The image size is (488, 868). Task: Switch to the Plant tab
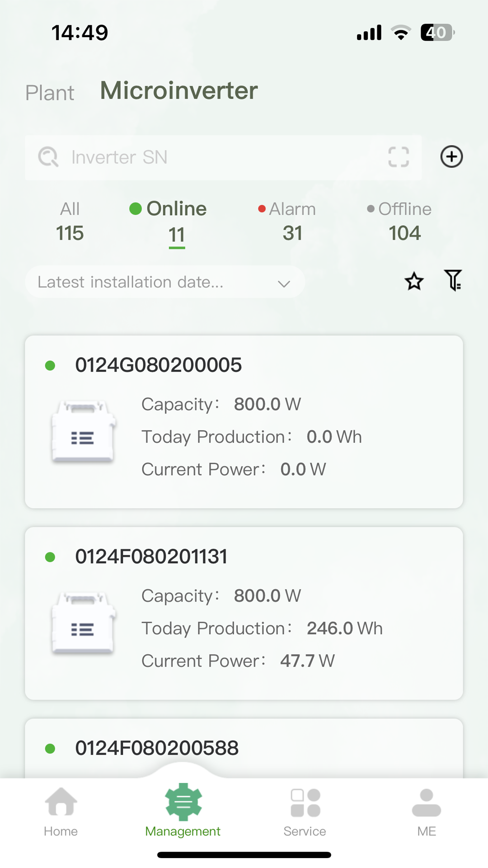point(50,93)
